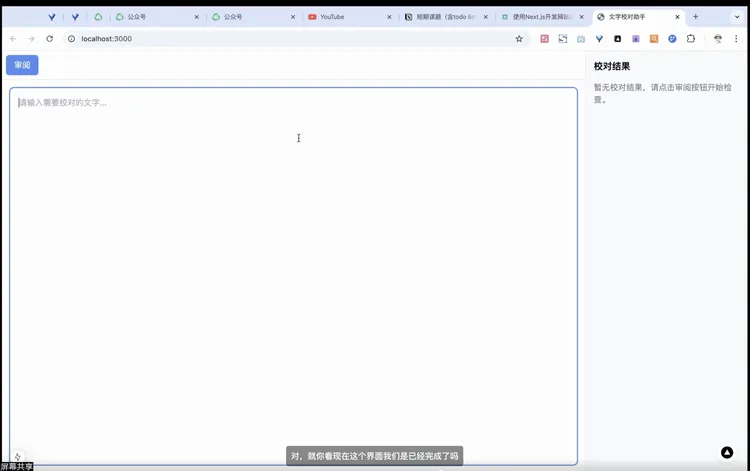Open the blue circular extension icon
The image size is (750, 471).
tap(672, 39)
